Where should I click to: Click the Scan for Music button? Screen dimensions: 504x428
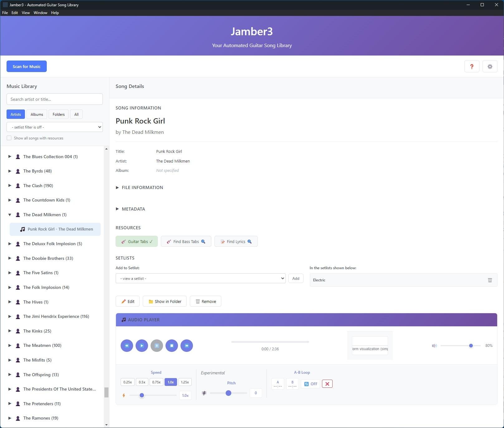26,66
